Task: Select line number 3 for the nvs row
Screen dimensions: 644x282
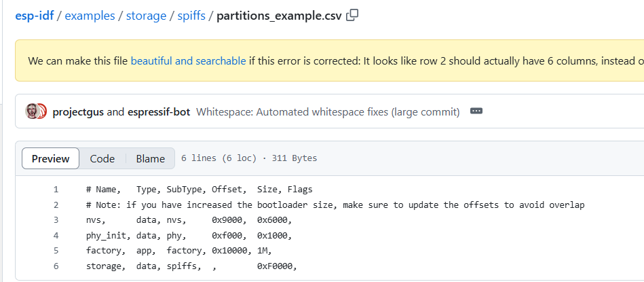Action: [x=56, y=220]
